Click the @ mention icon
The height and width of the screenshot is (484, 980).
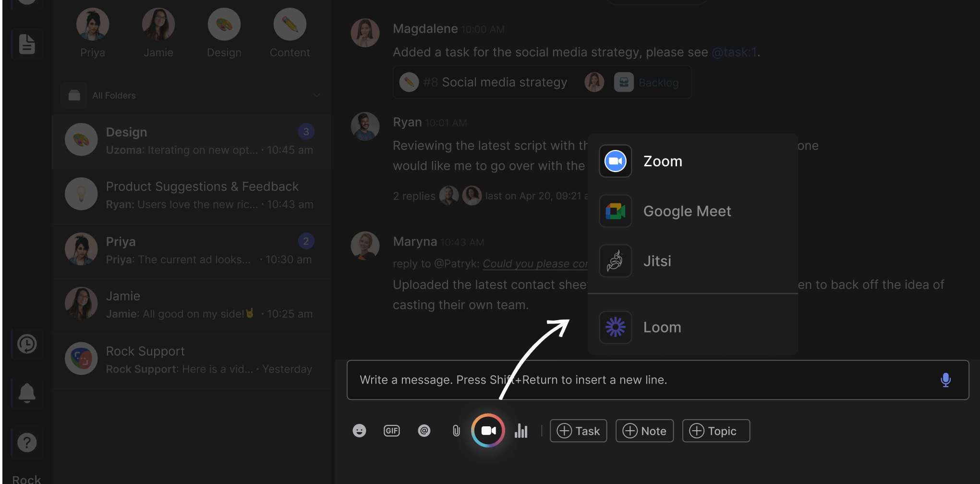(x=424, y=431)
